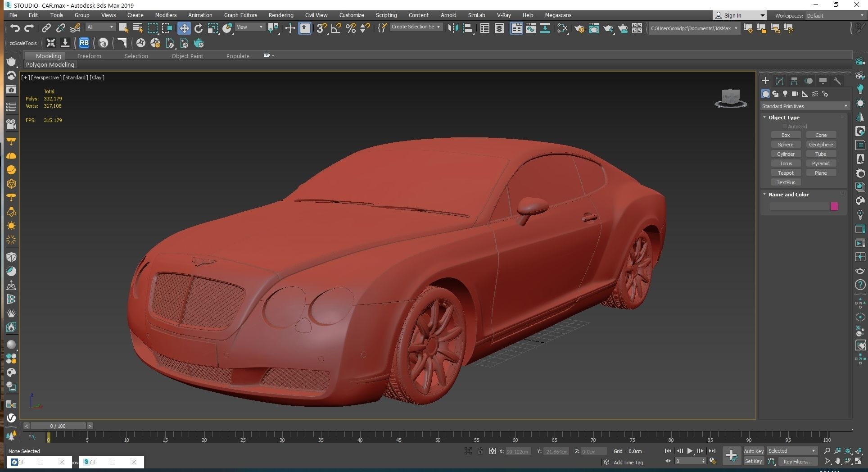Open the Standard Primitives dropdown
868x472 pixels.
click(805, 106)
